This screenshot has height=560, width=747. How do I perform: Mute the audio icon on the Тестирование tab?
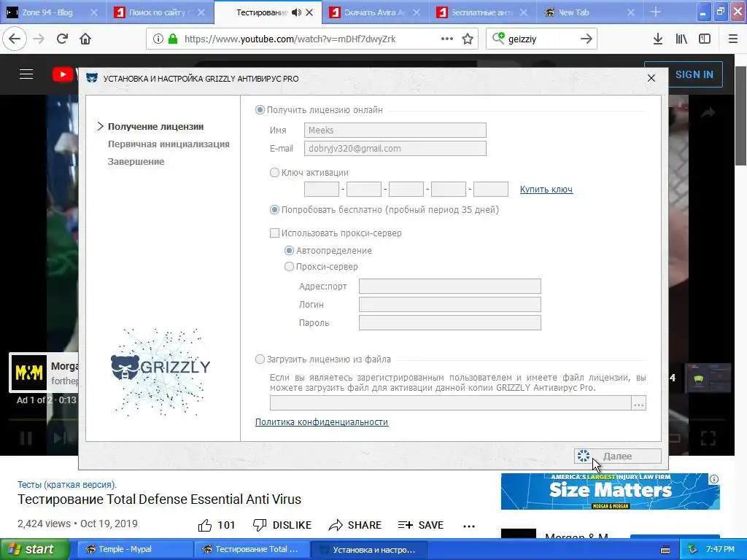point(296,12)
